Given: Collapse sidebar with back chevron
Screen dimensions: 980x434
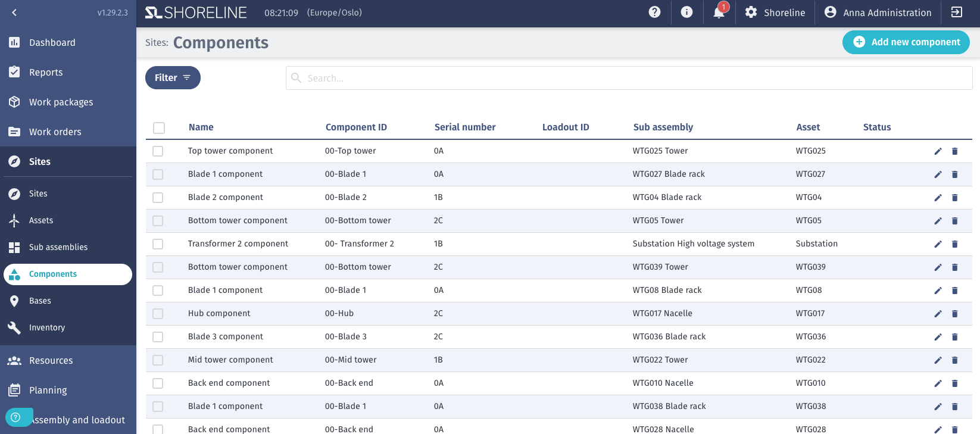Looking at the screenshot, I should click(x=14, y=13).
